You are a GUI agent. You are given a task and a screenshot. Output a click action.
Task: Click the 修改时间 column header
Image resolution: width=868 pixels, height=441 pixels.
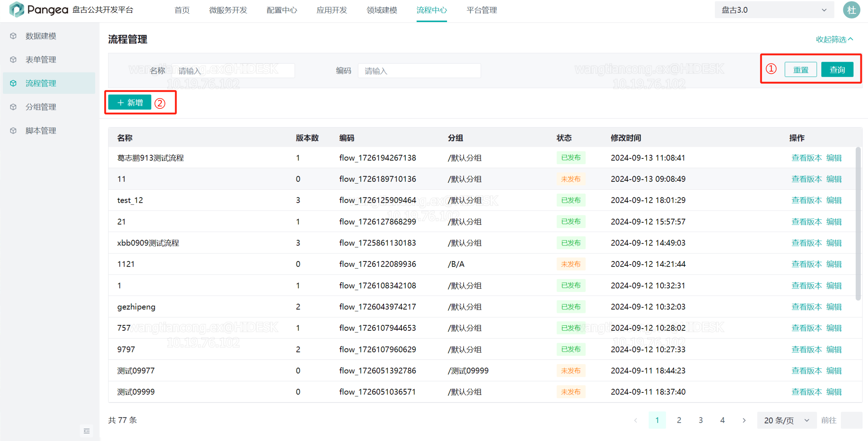tap(626, 138)
